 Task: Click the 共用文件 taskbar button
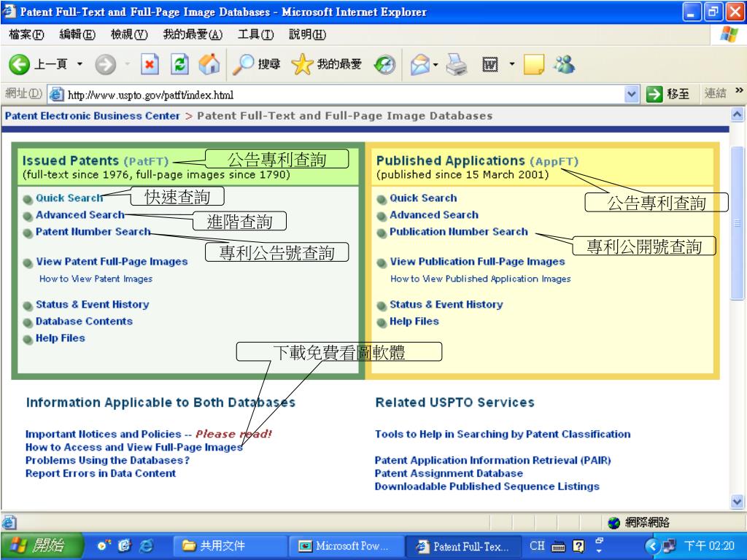[229, 545]
